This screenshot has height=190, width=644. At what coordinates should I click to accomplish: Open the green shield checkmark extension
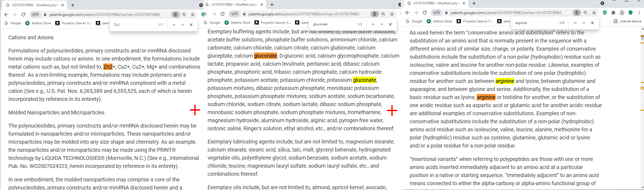[631, 13]
